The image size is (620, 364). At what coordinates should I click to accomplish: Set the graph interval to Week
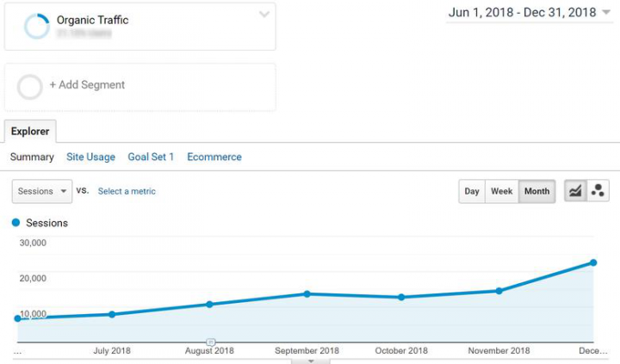click(x=501, y=191)
